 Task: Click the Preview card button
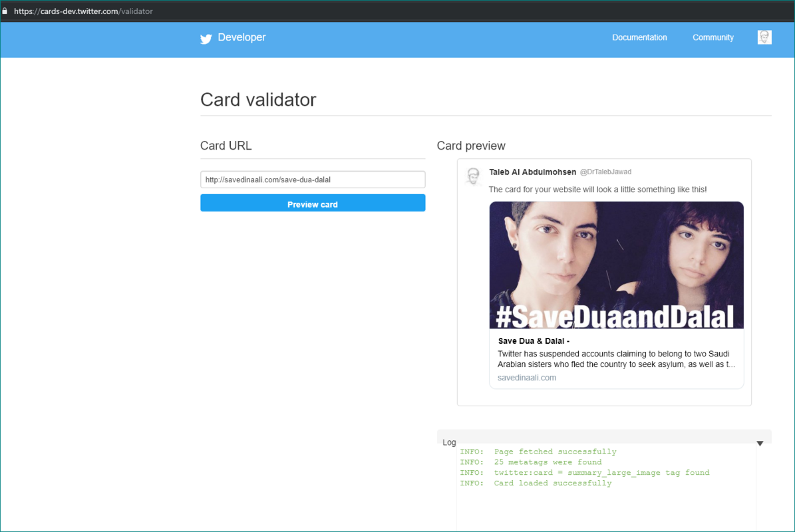(x=313, y=203)
